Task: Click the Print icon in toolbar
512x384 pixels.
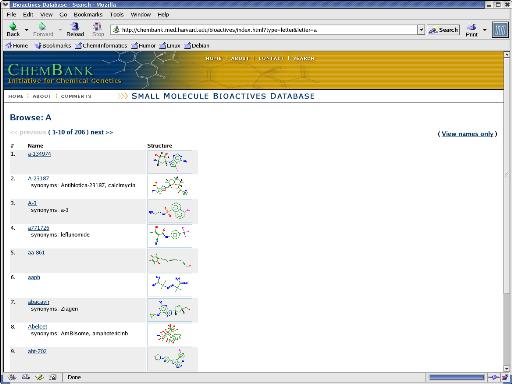Action: (x=472, y=27)
